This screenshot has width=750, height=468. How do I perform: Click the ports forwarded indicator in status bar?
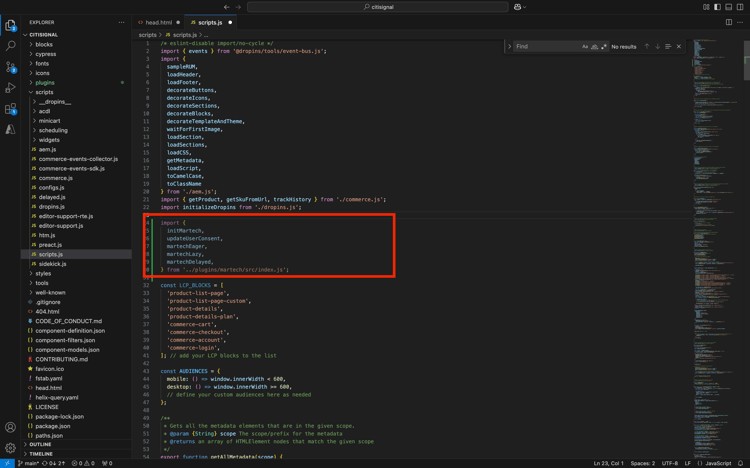pyautogui.click(x=107, y=463)
